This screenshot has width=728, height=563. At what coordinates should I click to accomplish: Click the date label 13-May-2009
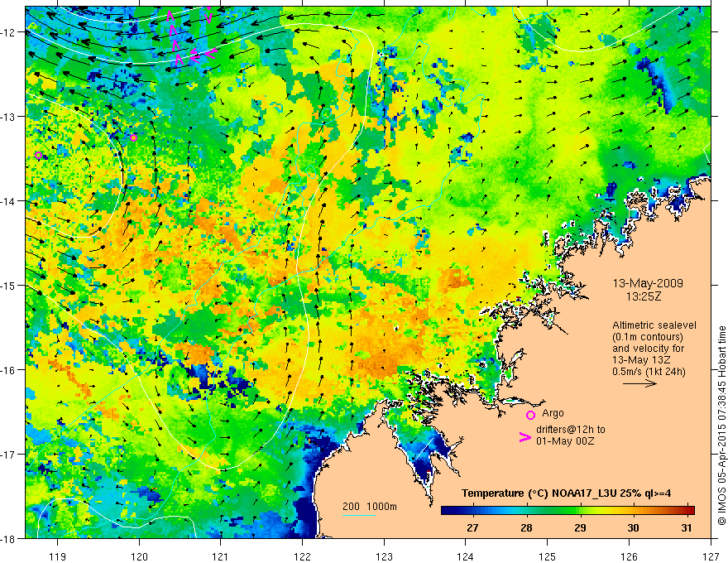pyautogui.click(x=648, y=283)
